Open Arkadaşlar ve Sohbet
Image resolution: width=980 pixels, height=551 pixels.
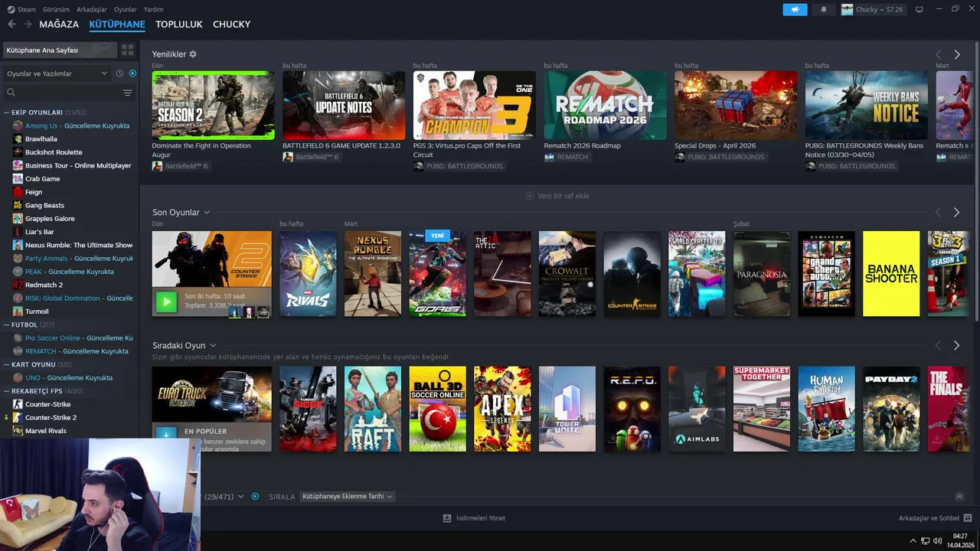929,518
